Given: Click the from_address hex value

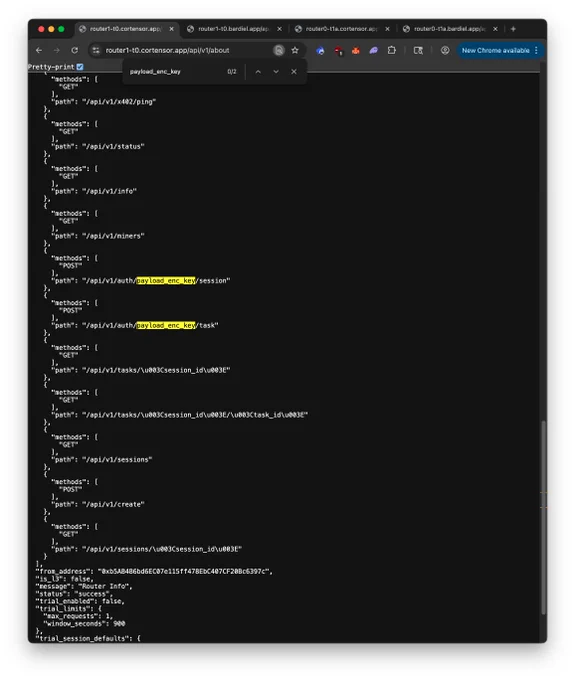Looking at the screenshot, I should pyautogui.click(x=184, y=572).
